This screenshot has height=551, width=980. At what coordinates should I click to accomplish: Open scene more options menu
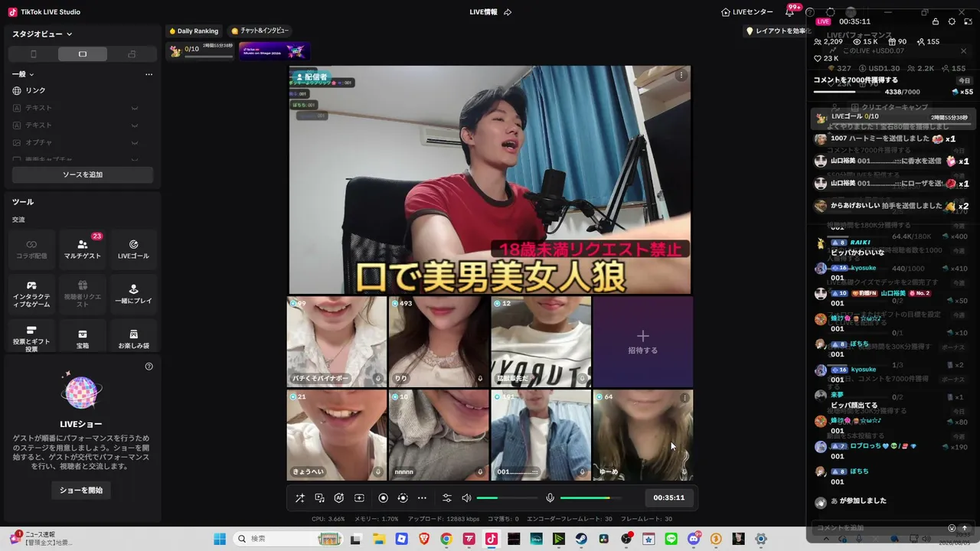[149, 74]
